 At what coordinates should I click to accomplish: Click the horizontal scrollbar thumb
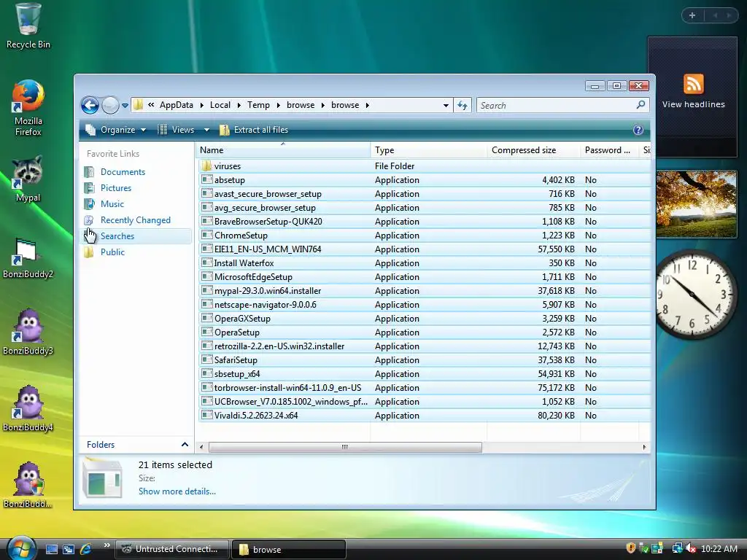tap(345, 447)
